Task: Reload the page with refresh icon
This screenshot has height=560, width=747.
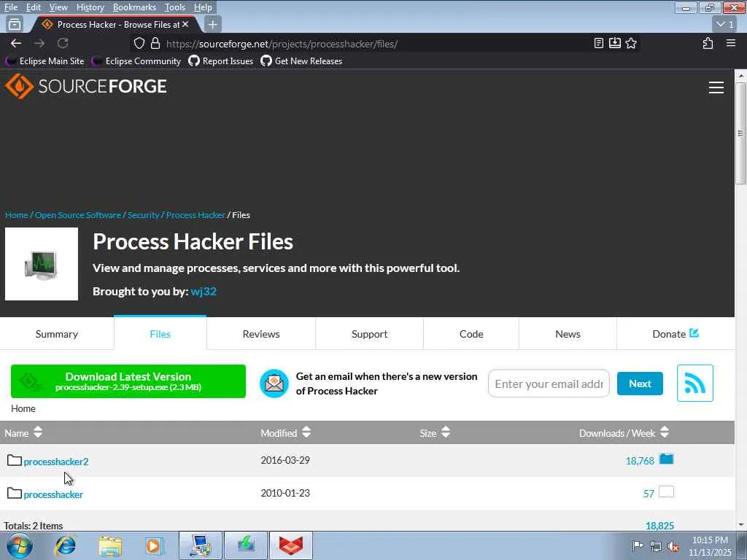Action: [63, 43]
